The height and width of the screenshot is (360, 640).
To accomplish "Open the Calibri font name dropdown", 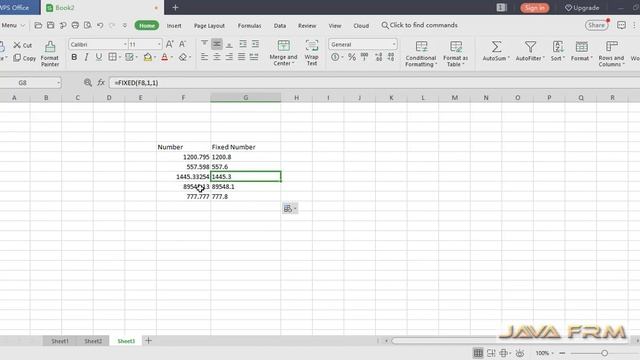I will (x=125, y=44).
